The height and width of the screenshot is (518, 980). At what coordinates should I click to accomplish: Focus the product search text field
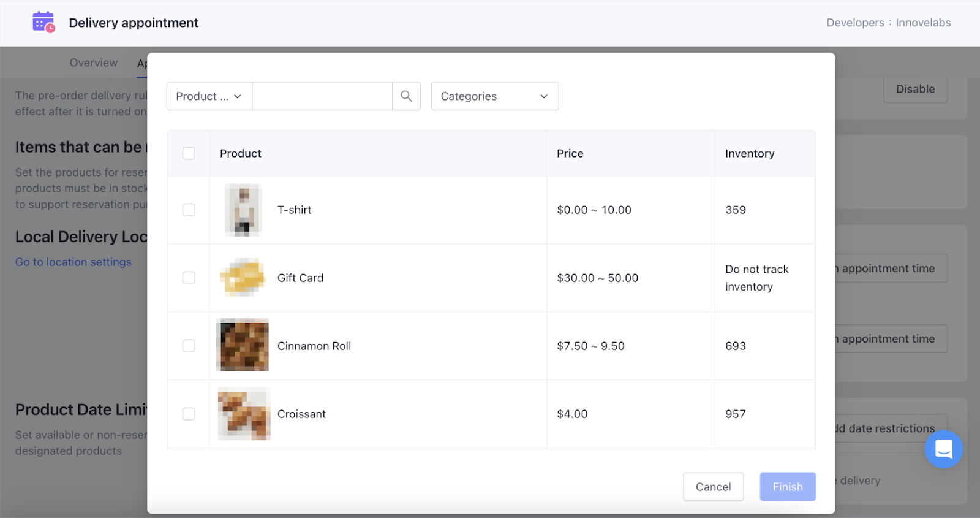tap(322, 96)
